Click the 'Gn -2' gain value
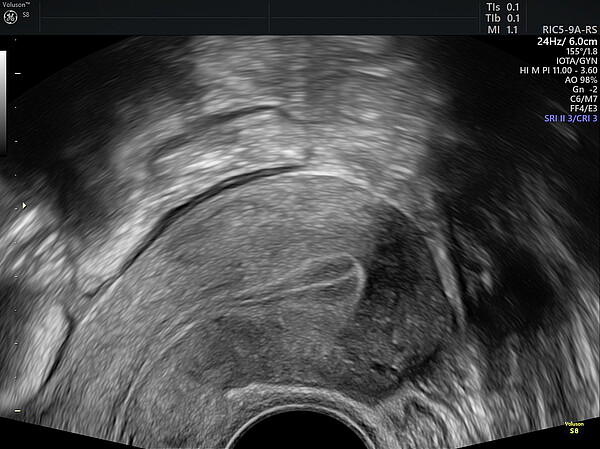The width and height of the screenshot is (600, 449). pyautogui.click(x=585, y=90)
